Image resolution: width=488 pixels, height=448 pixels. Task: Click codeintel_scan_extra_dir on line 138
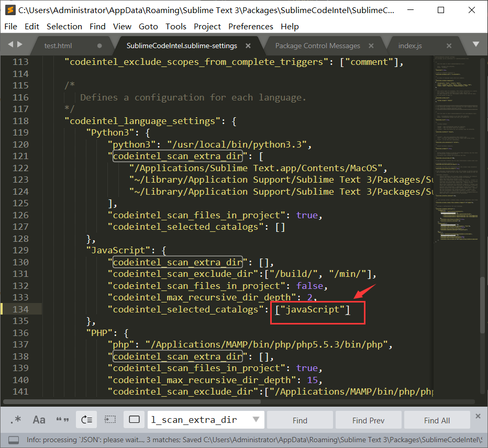coord(178,356)
